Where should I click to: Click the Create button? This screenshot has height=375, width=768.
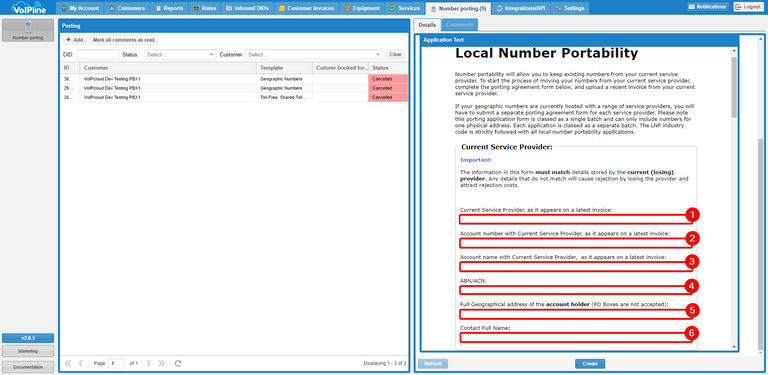pyautogui.click(x=590, y=364)
